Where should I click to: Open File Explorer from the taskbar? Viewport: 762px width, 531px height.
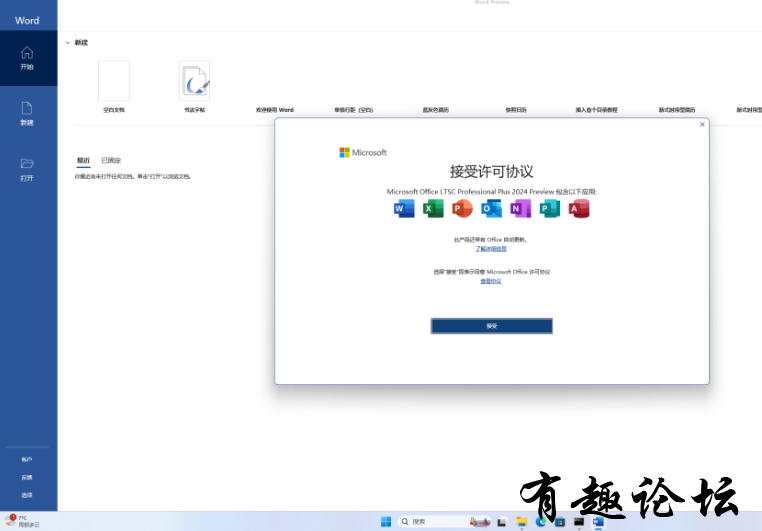click(521, 522)
